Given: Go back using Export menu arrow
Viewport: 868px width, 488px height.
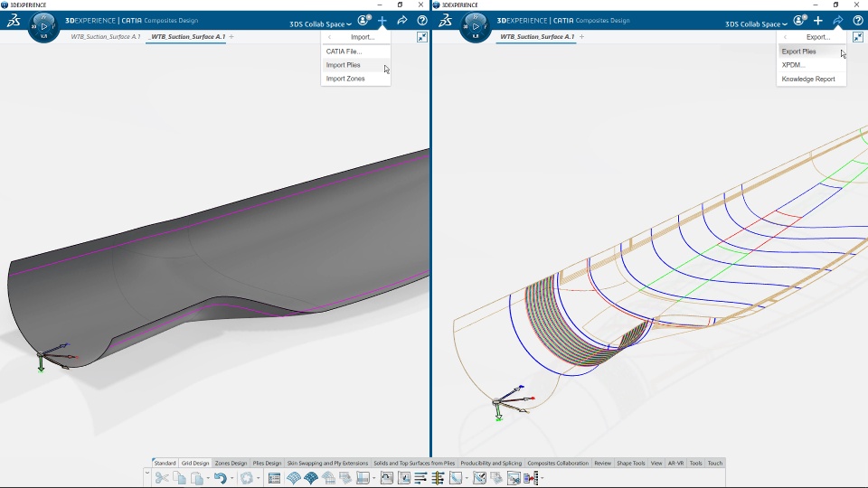Looking at the screenshot, I should click(785, 37).
